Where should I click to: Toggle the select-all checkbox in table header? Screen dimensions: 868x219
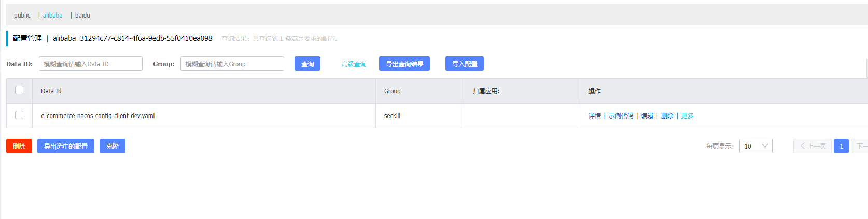point(19,90)
